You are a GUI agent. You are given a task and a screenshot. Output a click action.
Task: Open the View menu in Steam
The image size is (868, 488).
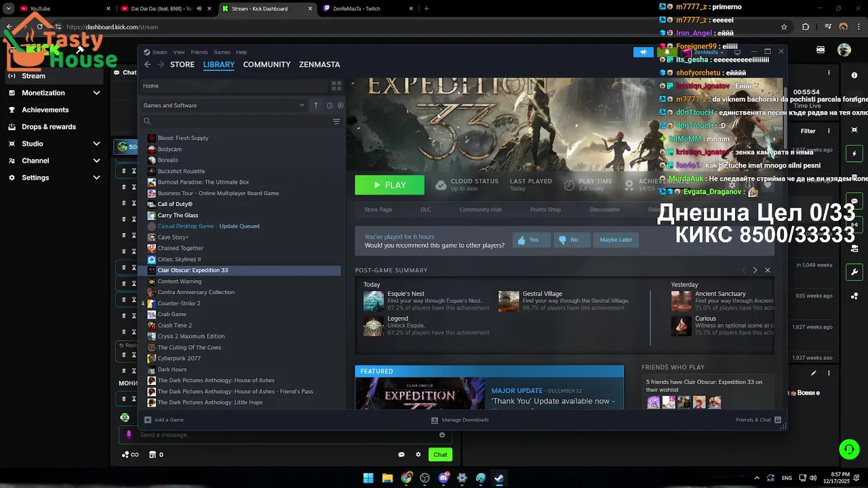click(x=179, y=52)
